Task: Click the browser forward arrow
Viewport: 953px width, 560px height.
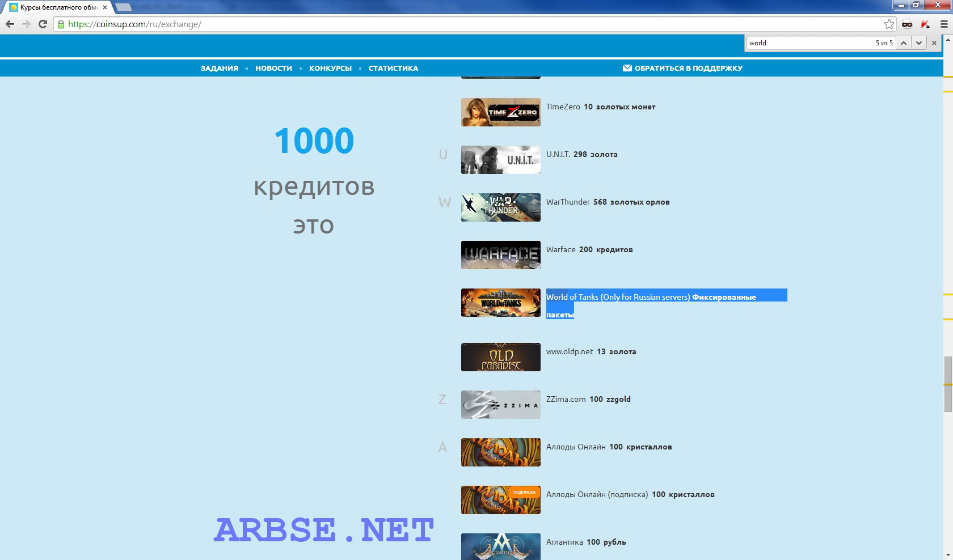Action: tap(26, 24)
